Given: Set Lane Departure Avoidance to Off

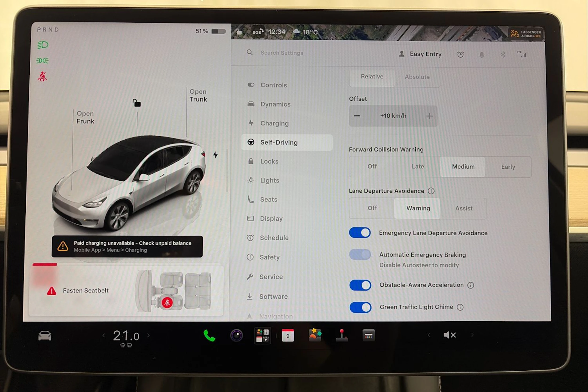Looking at the screenshot, I should pos(372,208).
